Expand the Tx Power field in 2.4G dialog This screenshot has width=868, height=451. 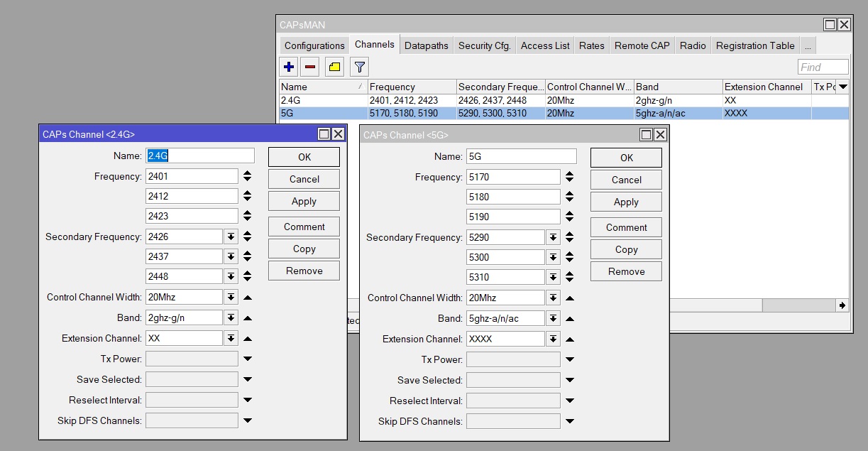pos(247,359)
